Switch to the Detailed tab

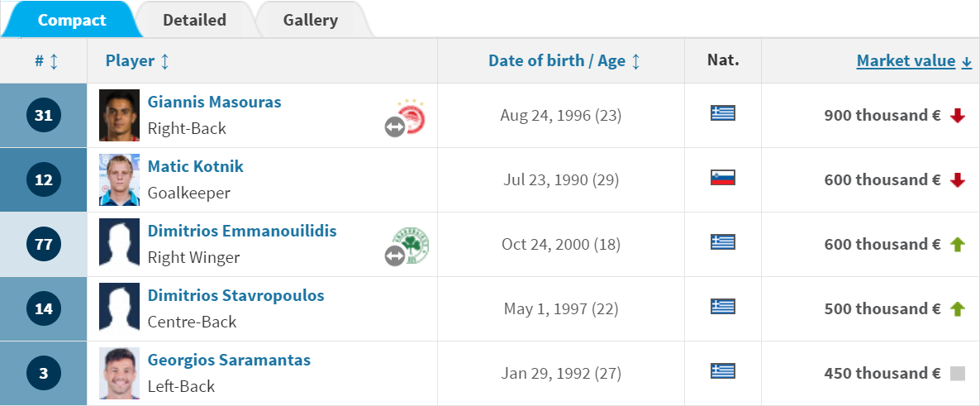click(x=194, y=19)
